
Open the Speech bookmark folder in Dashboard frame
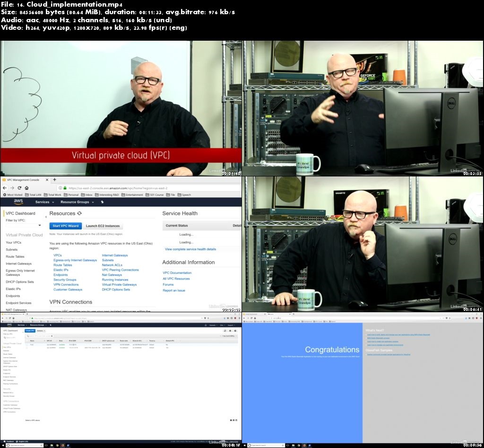click(x=184, y=195)
